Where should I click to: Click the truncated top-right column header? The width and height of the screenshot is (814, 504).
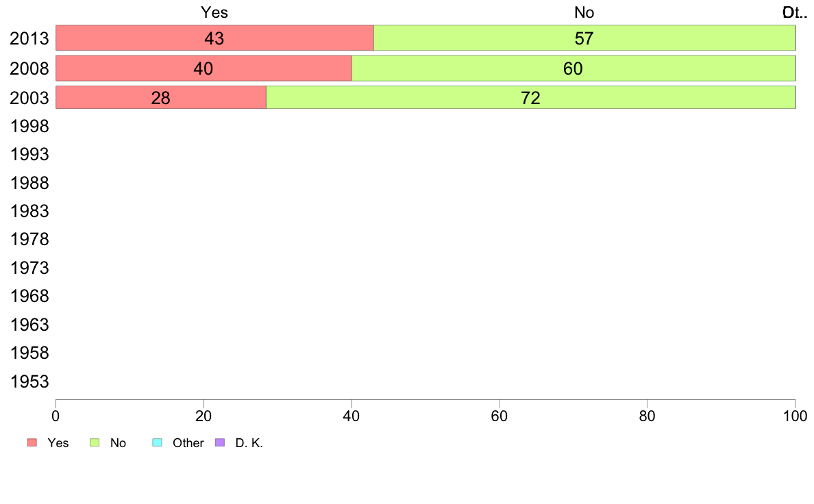coord(795,12)
